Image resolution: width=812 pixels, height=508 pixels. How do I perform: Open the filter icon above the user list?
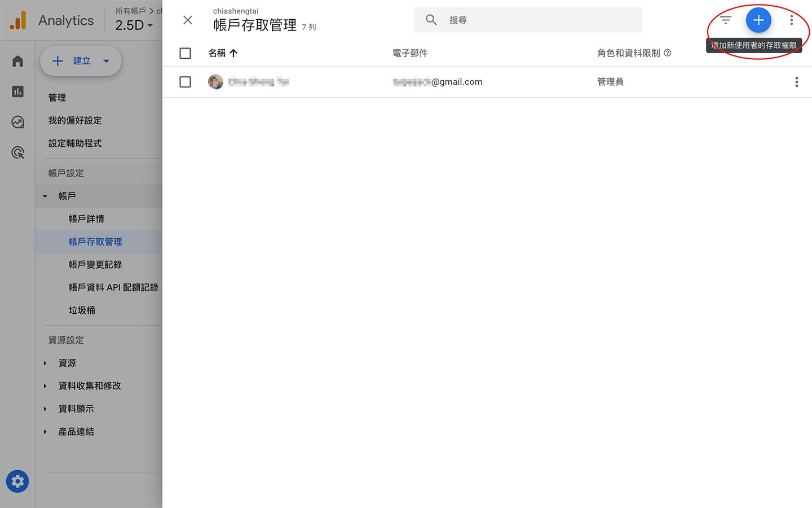pos(725,20)
